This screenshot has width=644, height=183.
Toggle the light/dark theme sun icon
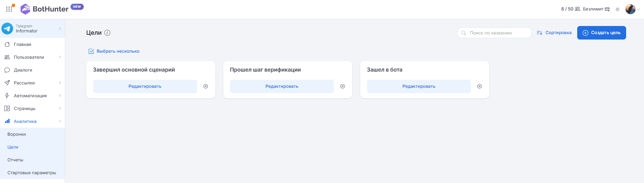coord(618,9)
